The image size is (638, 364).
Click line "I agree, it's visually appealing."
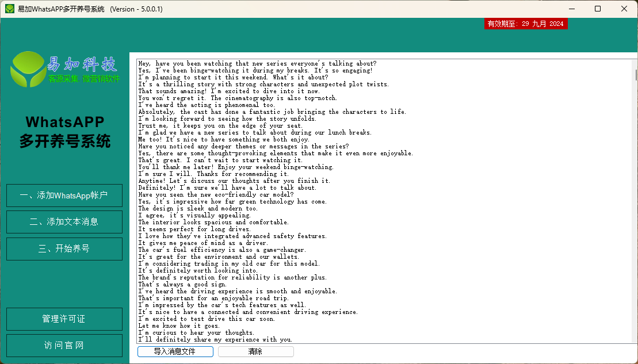point(194,216)
